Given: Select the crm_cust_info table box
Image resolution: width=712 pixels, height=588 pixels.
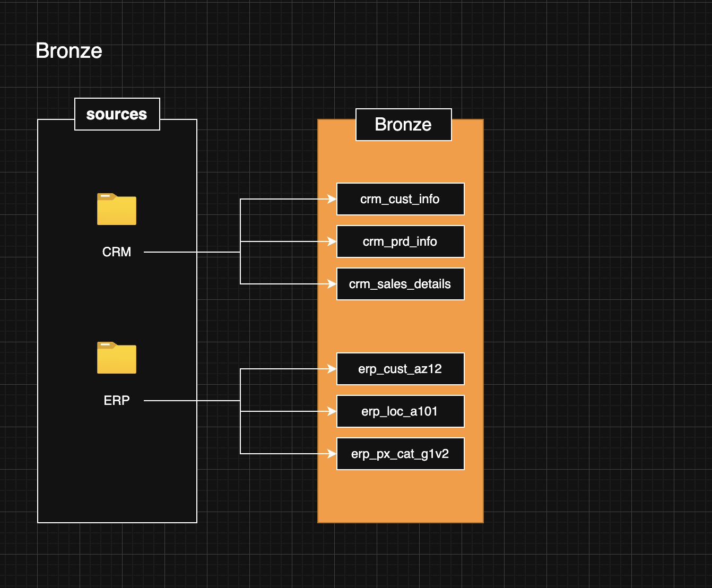Looking at the screenshot, I should (400, 199).
